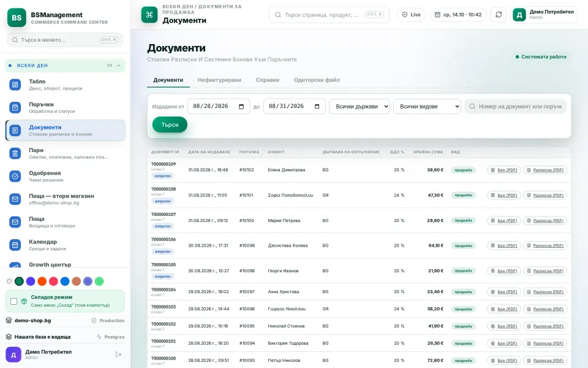Click the Търси в менюто search field
The width and height of the screenshot is (588, 368).
[65, 40]
